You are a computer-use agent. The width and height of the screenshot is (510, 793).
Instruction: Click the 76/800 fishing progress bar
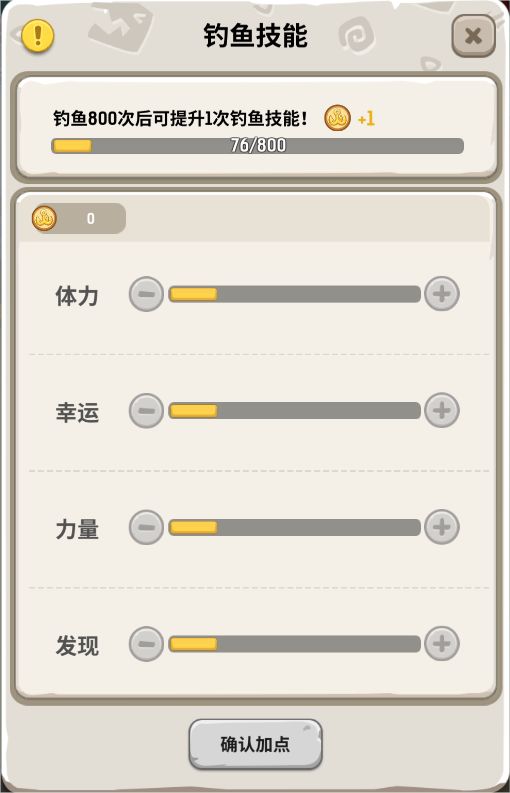pyautogui.click(x=258, y=146)
